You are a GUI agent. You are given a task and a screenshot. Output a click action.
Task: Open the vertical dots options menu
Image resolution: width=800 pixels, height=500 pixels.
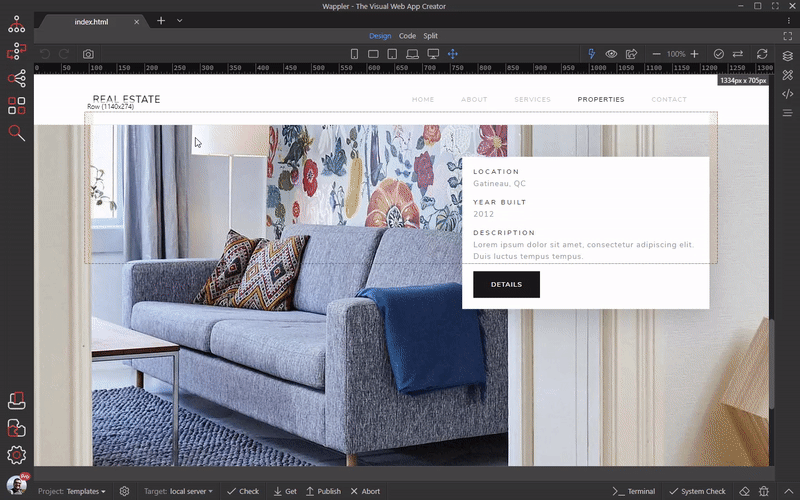(789, 21)
